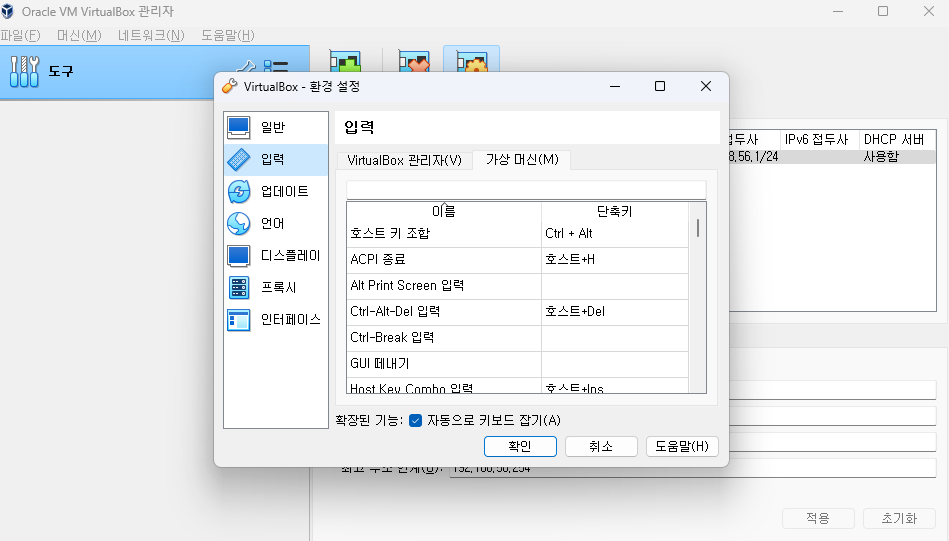949x541 pixels.
Task: Click IPv6 접두사 column header in manager
Action: (x=819, y=140)
